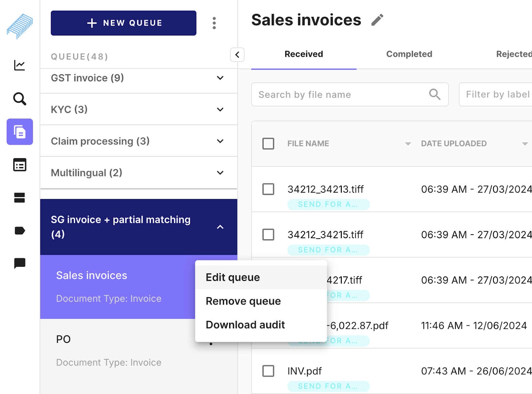This screenshot has height=394, width=532.
Task: Click the date 11:46 AM - 12/06/2024
Action: (x=474, y=326)
